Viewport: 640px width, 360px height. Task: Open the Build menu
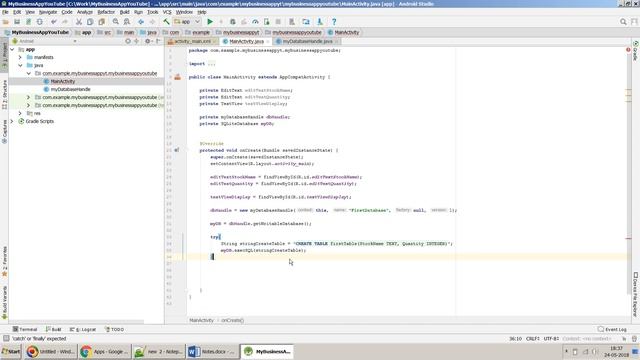coord(124,12)
